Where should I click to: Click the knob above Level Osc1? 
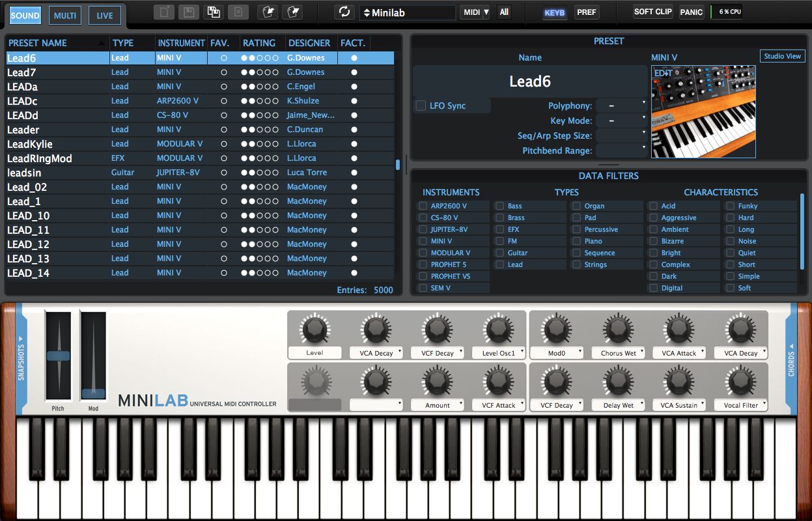point(497,329)
